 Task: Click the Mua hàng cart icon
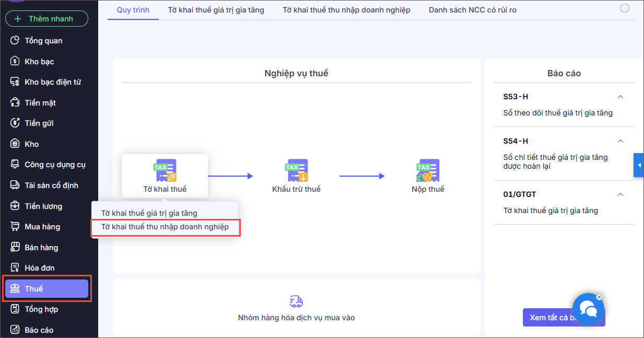coord(15,227)
